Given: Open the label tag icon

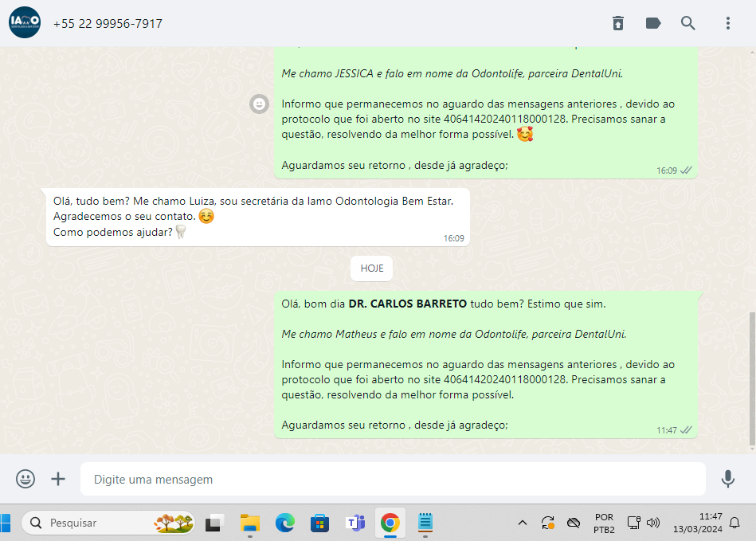Looking at the screenshot, I should point(652,23).
